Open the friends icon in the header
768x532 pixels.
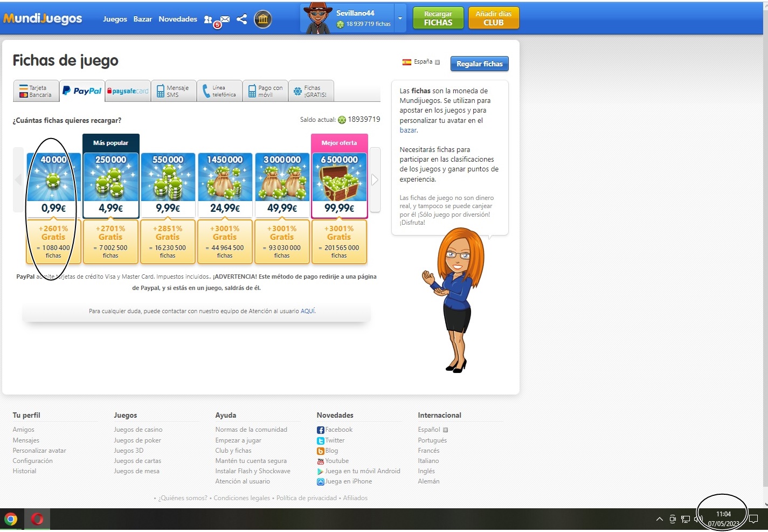point(208,20)
